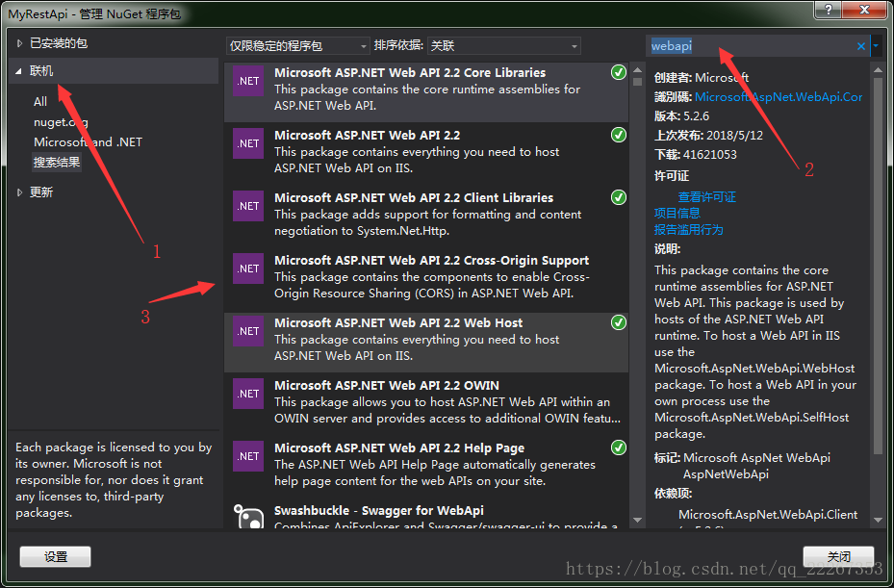Click the version 5.2.6 text
The width and height of the screenshot is (894, 588).
(x=696, y=116)
